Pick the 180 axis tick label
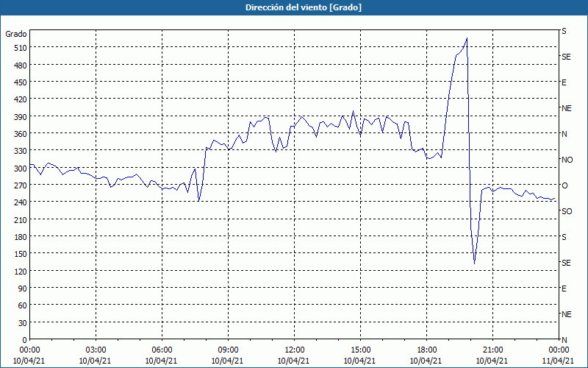588x368 pixels. (21, 237)
